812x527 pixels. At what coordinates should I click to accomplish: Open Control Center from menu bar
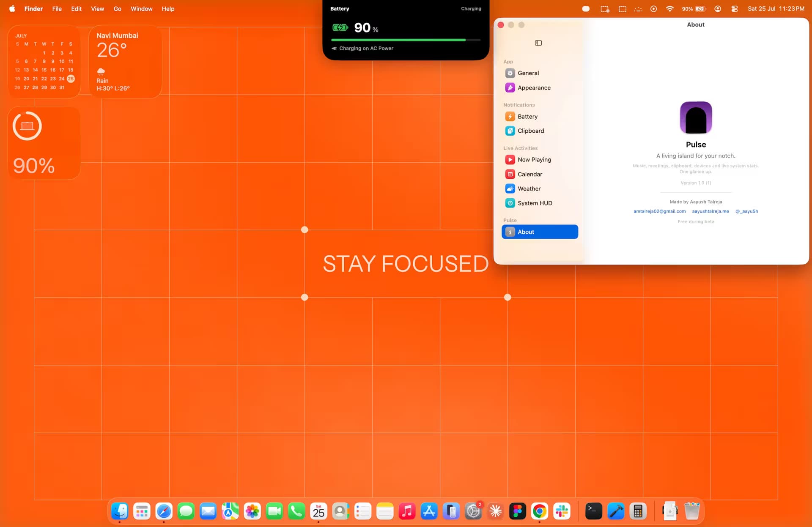(x=735, y=8)
